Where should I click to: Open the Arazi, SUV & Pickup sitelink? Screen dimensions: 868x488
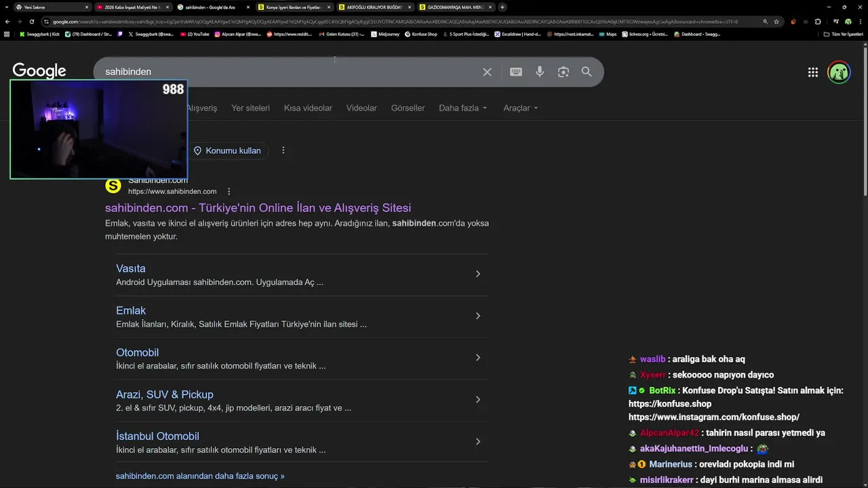[165, 394]
